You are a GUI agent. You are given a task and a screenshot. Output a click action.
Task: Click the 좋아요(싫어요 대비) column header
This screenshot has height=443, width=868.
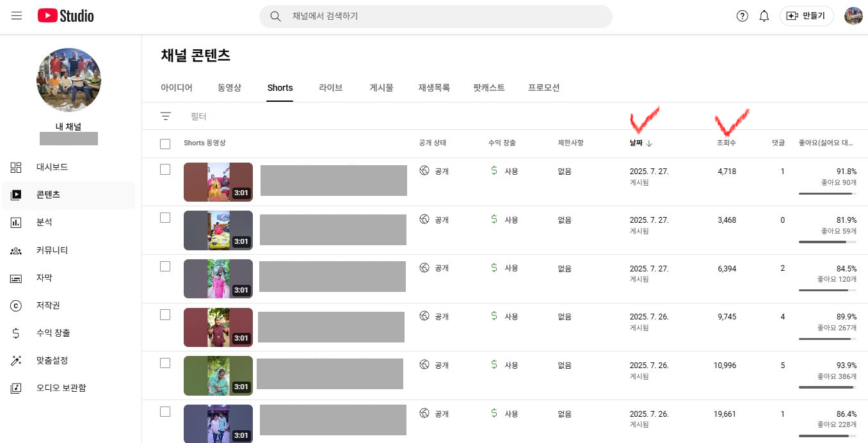(x=826, y=143)
